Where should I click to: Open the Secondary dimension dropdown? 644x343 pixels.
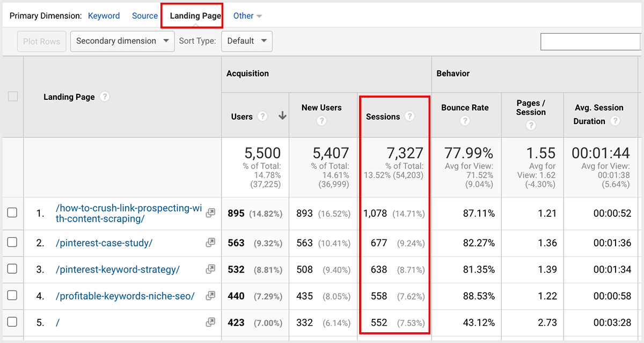click(x=122, y=41)
